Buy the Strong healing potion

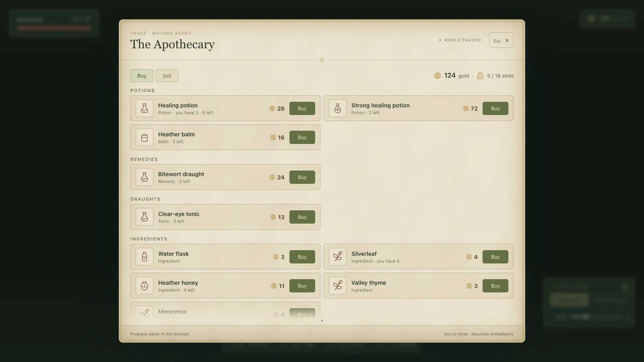click(495, 109)
